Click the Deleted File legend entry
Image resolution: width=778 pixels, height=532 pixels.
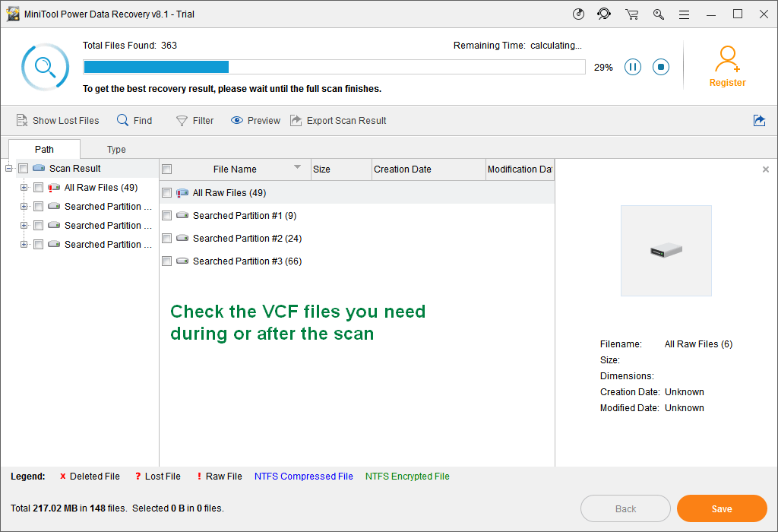click(x=90, y=477)
